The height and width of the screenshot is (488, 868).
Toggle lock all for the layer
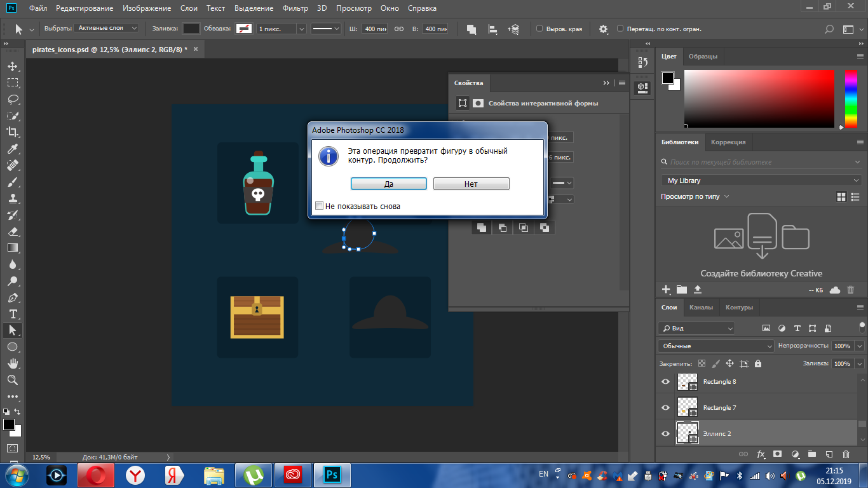tap(758, 363)
